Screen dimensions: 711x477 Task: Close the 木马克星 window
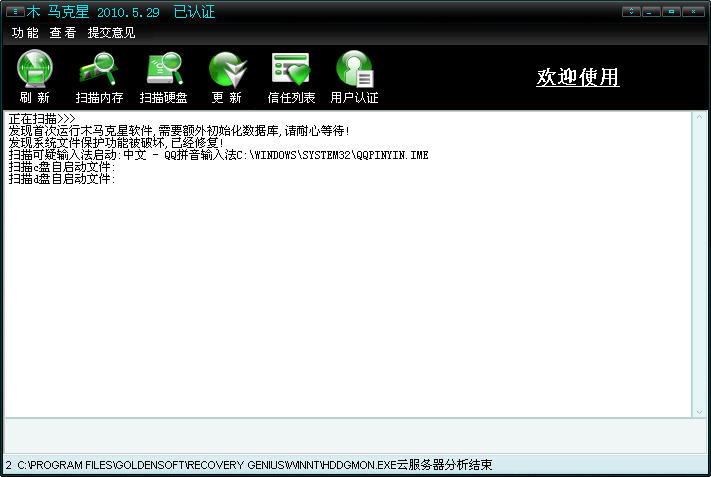693,11
